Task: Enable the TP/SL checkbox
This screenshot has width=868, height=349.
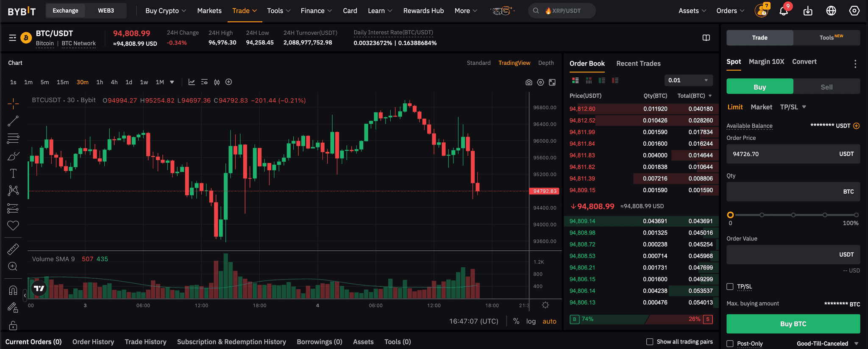Action: pyautogui.click(x=730, y=287)
